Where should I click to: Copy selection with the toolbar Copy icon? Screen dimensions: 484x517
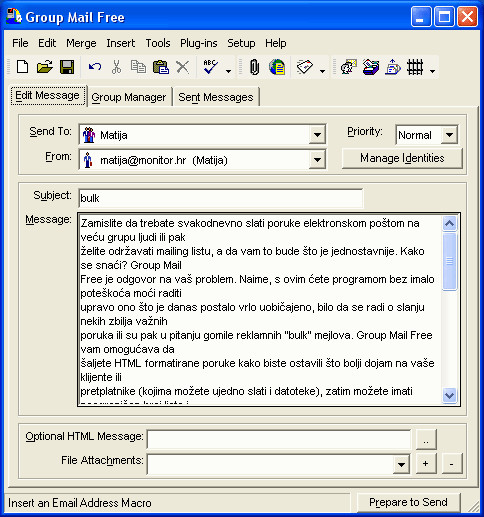coord(138,67)
